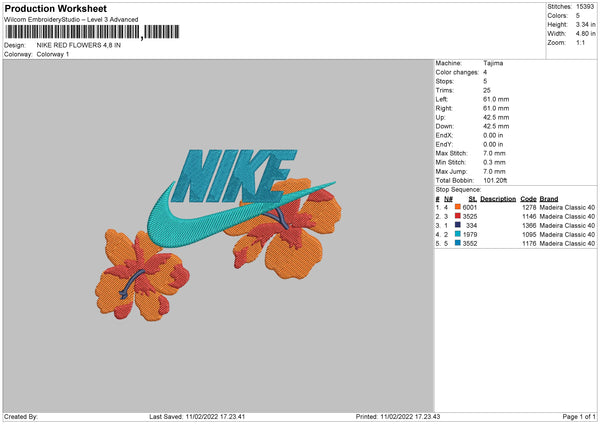Click the teal swatch for thread 1979

457,234
